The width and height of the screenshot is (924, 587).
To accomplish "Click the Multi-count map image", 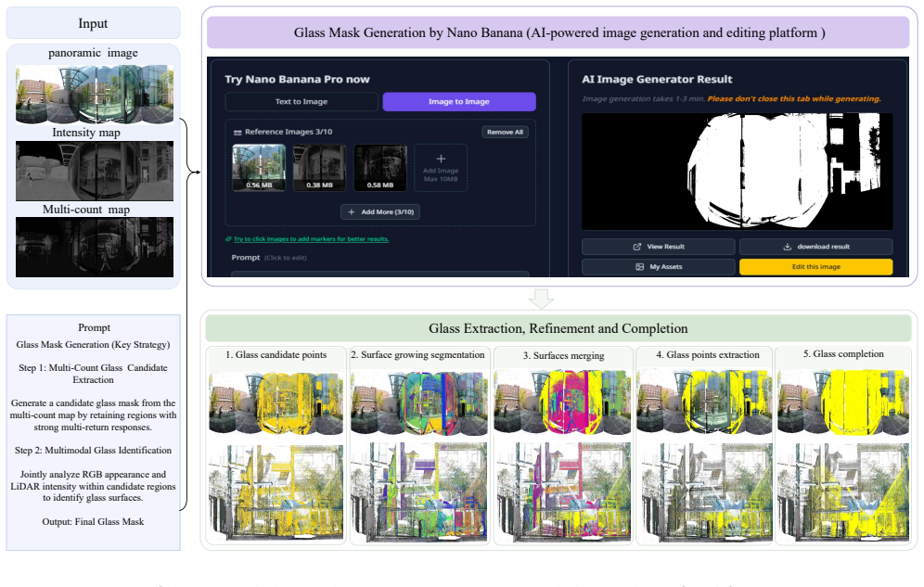I will (x=95, y=248).
